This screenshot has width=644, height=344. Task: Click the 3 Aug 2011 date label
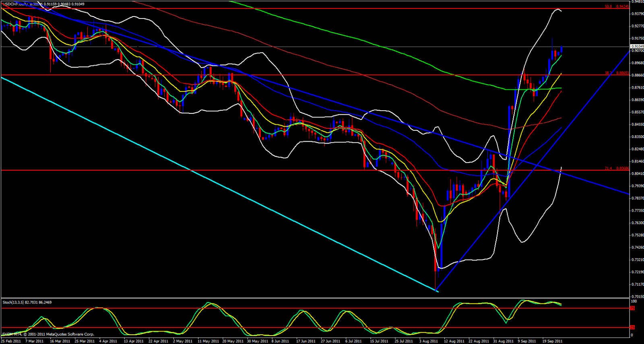pos(428,341)
